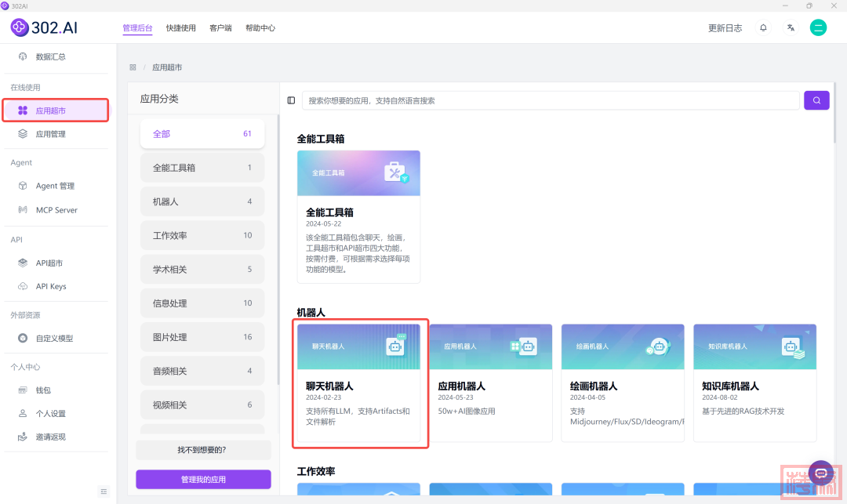Viewport: 847px width, 504px height.
Task: Open 自定义模型 in sidebar
Action: coord(56,339)
